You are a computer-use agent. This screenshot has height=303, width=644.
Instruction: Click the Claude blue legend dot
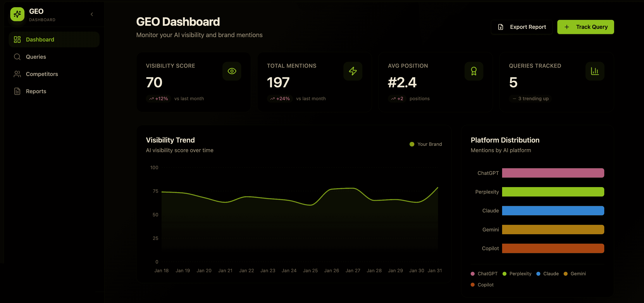[538, 274]
